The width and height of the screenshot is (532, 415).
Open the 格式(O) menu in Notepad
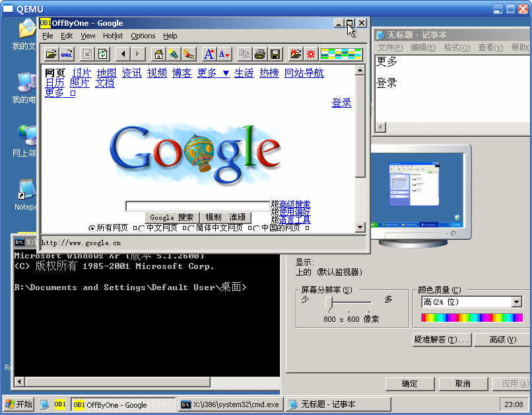coord(457,47)
